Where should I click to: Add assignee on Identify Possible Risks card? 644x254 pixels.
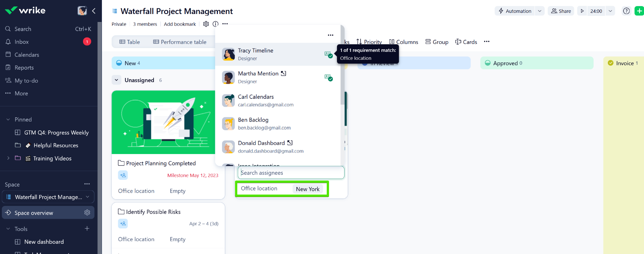click(123, 224)
